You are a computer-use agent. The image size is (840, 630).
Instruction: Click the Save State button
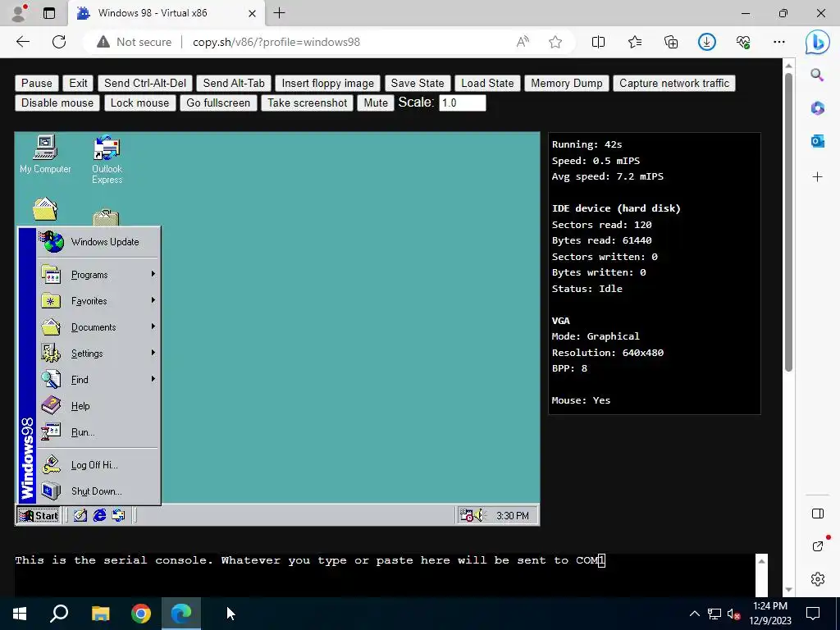(x=418, y=83)
